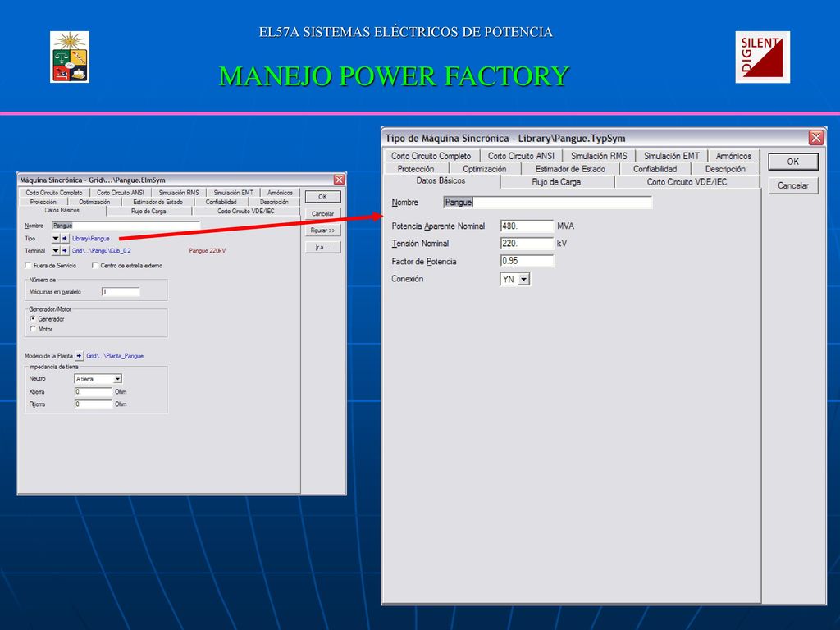Viewport: 840px width, 630px height.
Task: Open Corto Circuito Completo tab in ElmSym dialog
Action: (54, 193)
